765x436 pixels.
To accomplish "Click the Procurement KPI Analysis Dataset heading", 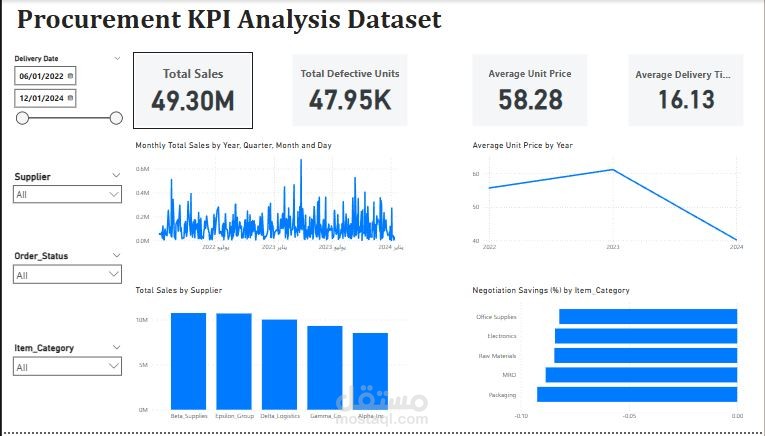I will (229, 20).
